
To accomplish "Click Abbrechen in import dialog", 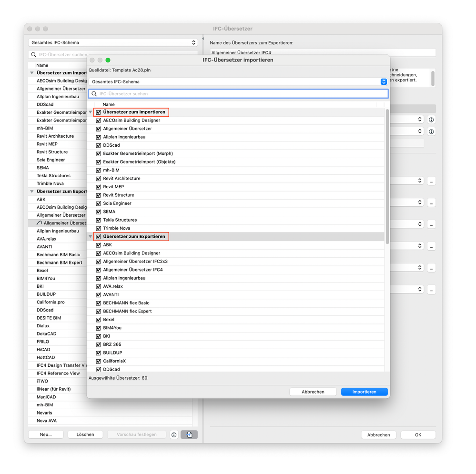I will 313,392.
